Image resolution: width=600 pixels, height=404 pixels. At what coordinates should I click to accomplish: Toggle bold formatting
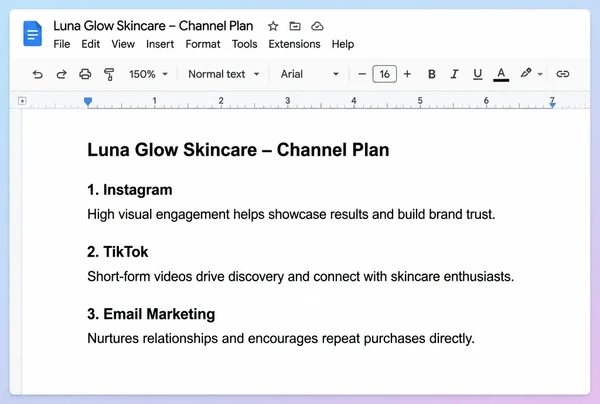tap(432, 74)
